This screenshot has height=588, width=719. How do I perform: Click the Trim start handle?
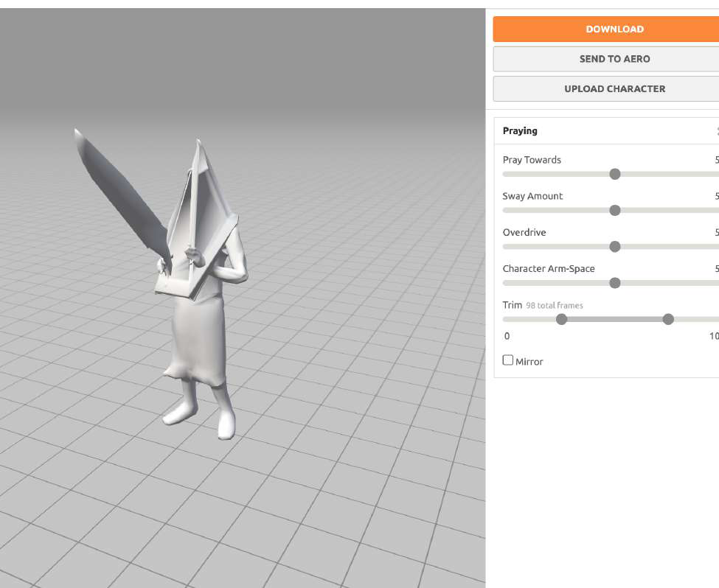(x=561, y=320)
